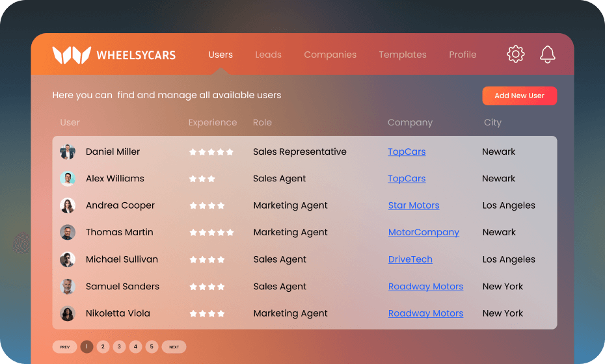Open settings via the gear icon

click(515, 54)
